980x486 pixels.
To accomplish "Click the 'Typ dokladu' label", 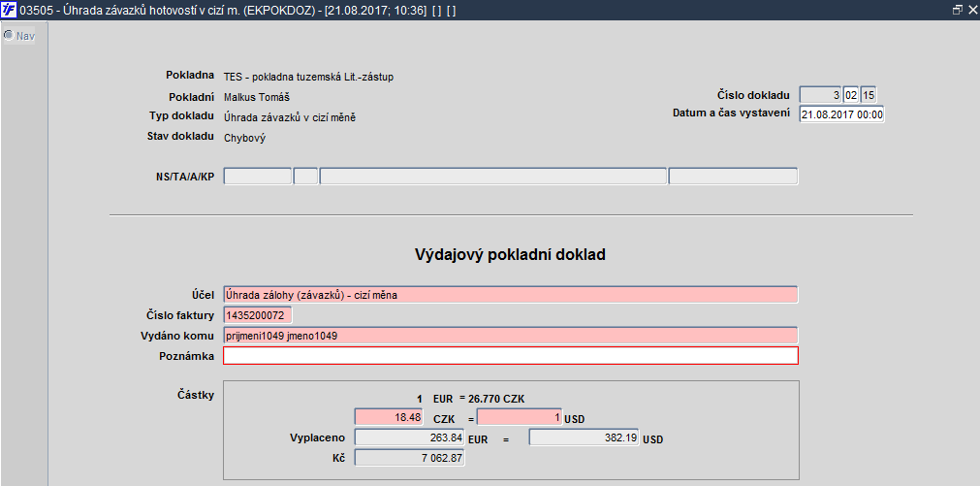I will click(182, 115).
